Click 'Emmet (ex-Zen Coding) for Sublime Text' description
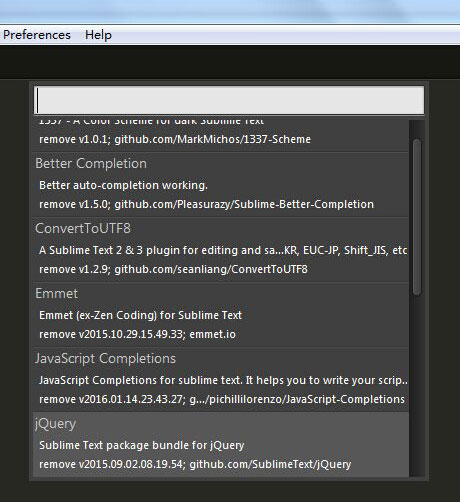The height and width of the screenshot is (502, 460). [x=140, y=315]
